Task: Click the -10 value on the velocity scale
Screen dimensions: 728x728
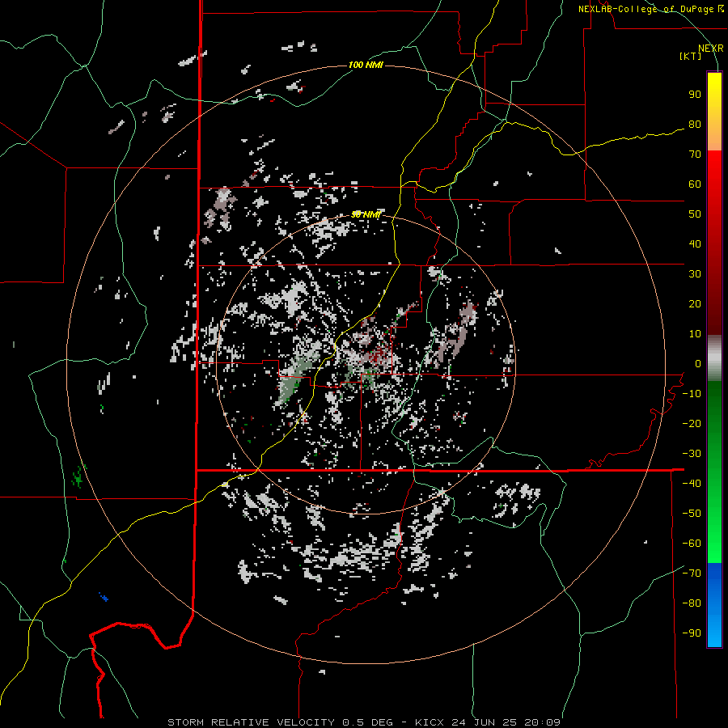Action: [x=692, y=394]
